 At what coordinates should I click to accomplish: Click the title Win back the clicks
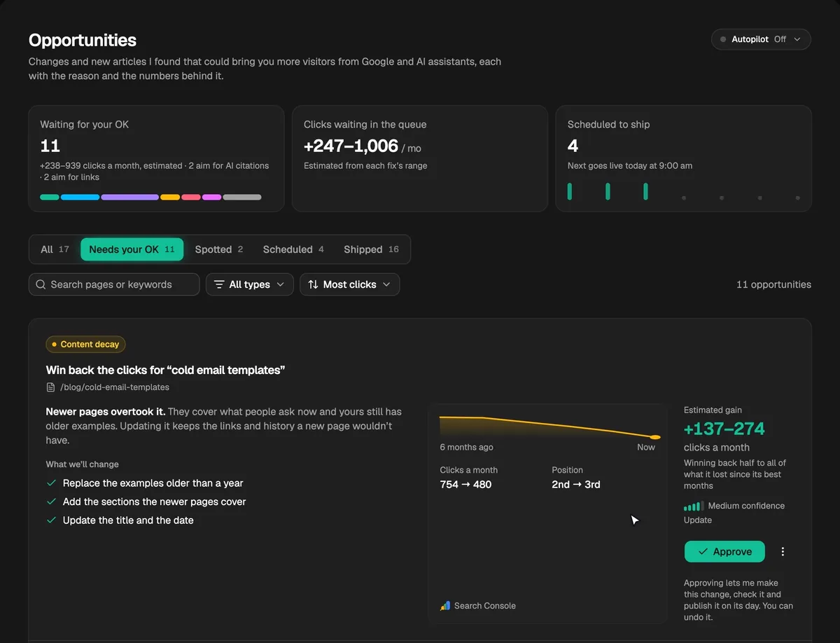(x=165, y=370)
